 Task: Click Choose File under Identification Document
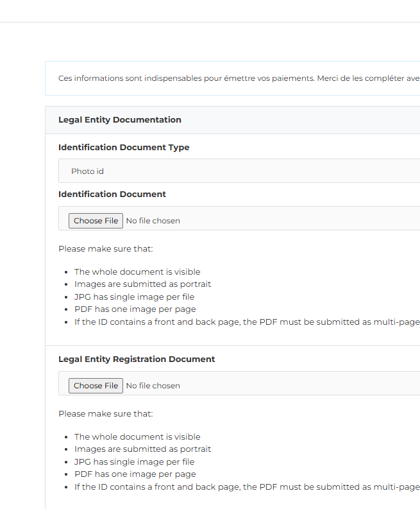click(x=96, y=221)
